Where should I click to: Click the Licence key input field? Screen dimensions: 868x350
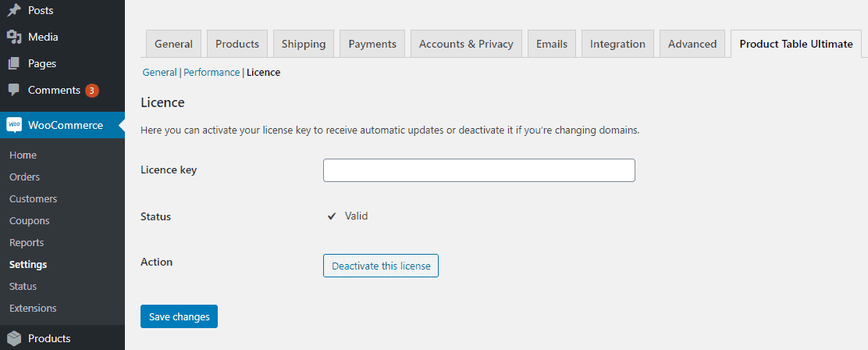tap(478, 170)
